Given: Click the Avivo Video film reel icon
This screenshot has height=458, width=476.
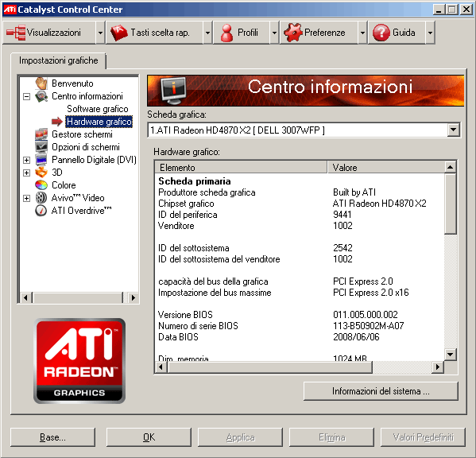Looking at the screenshot, I should coord(41,198).
